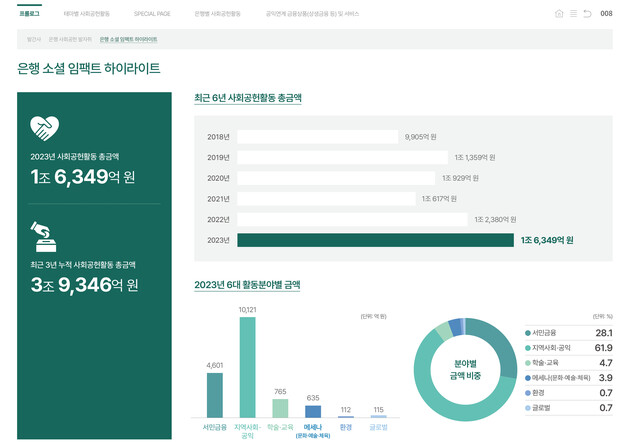Screen dimensions: 640x442
Task: Click the 1조 617억 원 value label
Action: [x=439, y=199]
